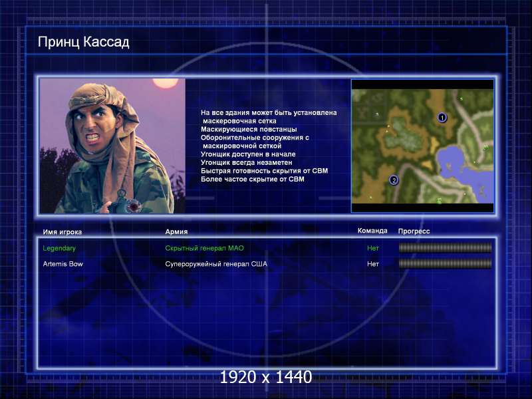Click the Artemis Bow player progress bar
The height and width of the screenshot is (399, 532).
445,263
